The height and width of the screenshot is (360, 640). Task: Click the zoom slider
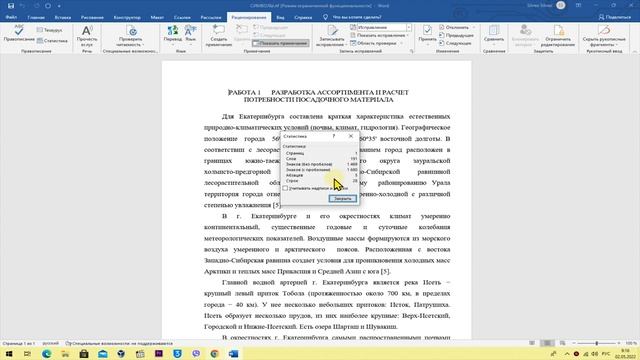pos(596,343)
